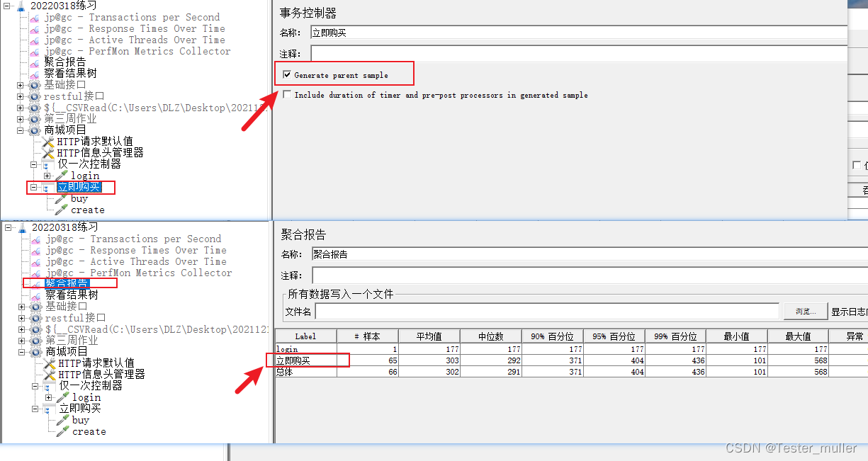The width and height of the screenshot is (868, 461).
Task: Click the create sampler icon in 事务控制器 window tree
Action: click(62, 210)
